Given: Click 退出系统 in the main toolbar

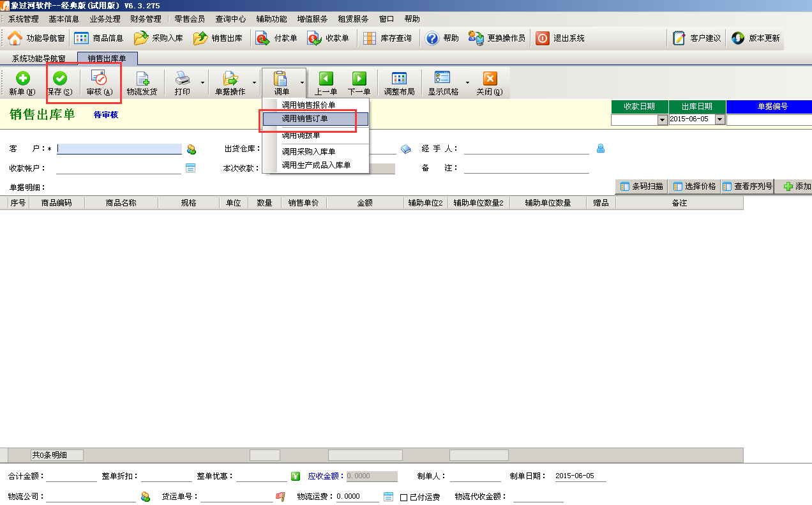Looking at the screenshot, I should pyautogui.click(x=560, y=38).
